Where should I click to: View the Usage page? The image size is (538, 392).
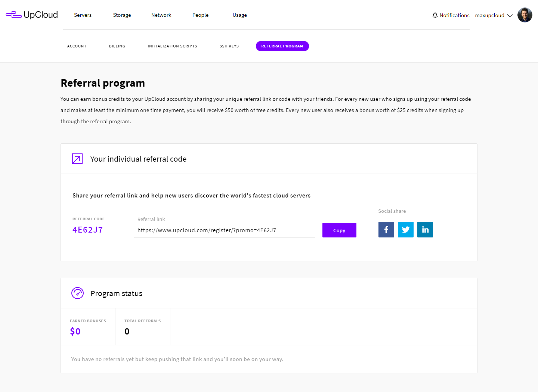click(x=239, y=15)
